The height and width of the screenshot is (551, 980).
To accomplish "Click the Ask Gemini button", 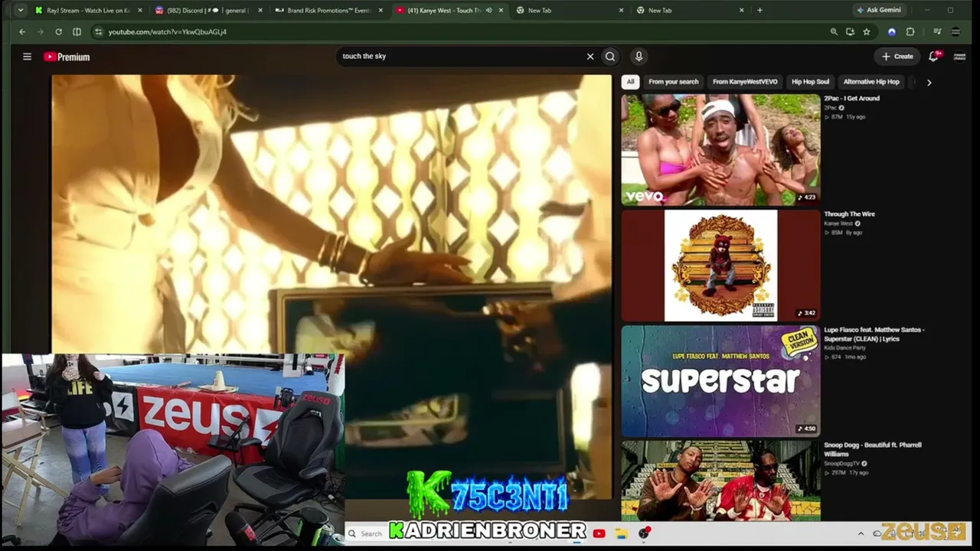I will point(879,10).
